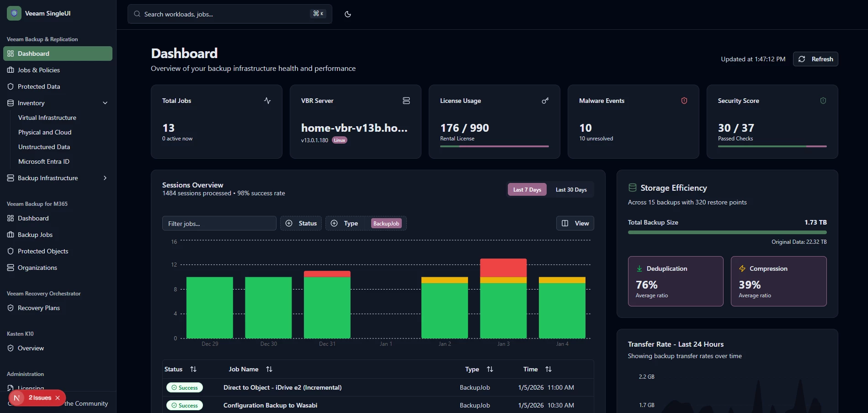The width and height of the screenshot is (868, 413).
Task: Click the M365 Dashboard grid icon
Action: [x=11, y=218]
